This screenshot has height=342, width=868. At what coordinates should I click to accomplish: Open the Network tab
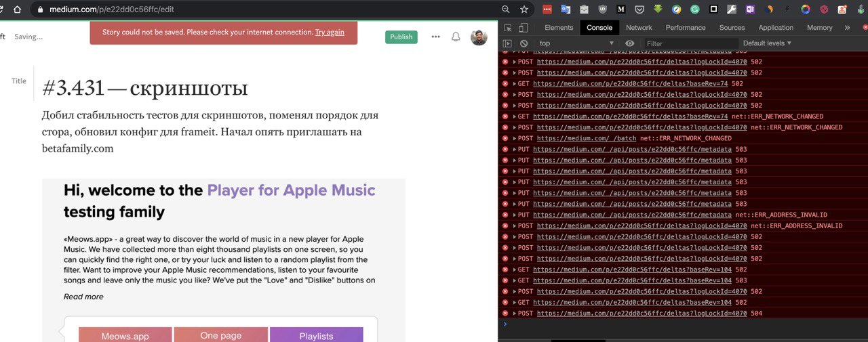pyautogui.click(x=639, y=28)
